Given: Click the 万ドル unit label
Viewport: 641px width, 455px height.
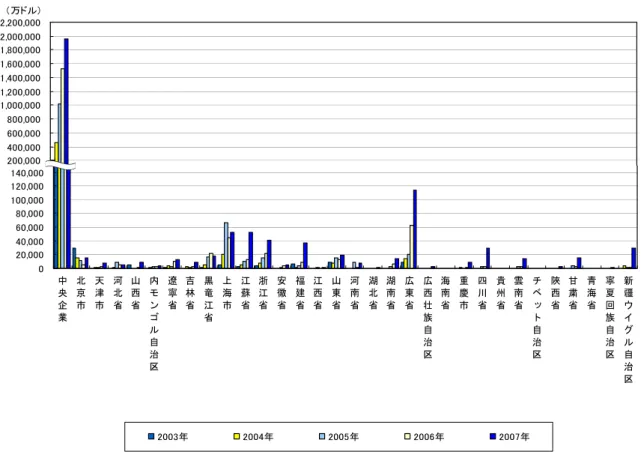Looking at the screenshot, I should click(x=23, y=10).
